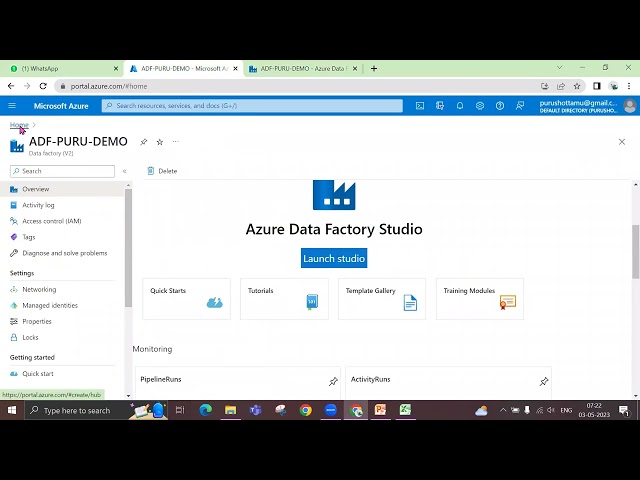Toggle the browser side panel icon
Viewport: 640px width, 480px height.
pyautogui.click(x=597, y=86)
